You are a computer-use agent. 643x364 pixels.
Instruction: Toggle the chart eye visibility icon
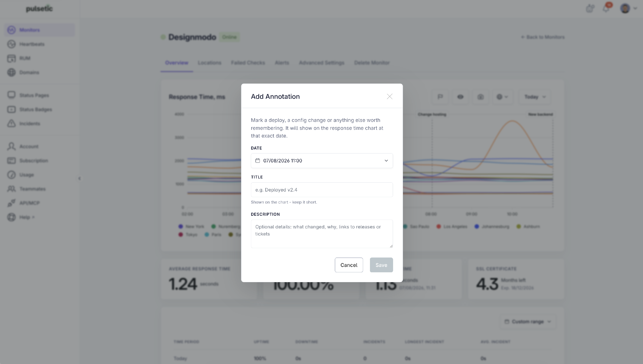tap(460, 97)
